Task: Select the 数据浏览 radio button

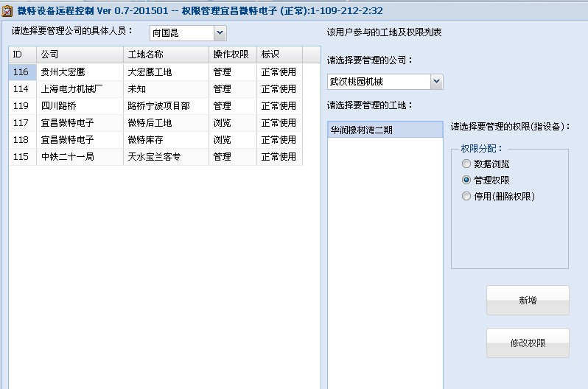Action: pyautogui.click(x=466, y=164)
